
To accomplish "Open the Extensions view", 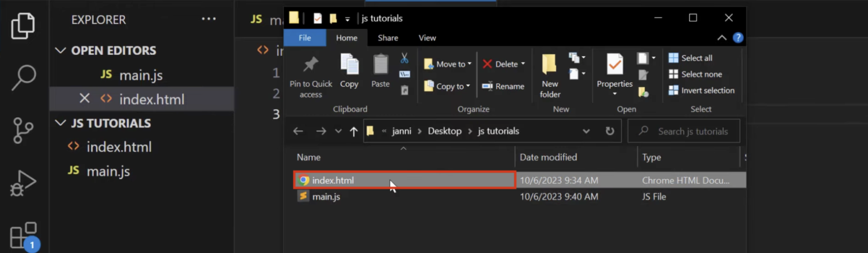I will [x=23, y=235].
